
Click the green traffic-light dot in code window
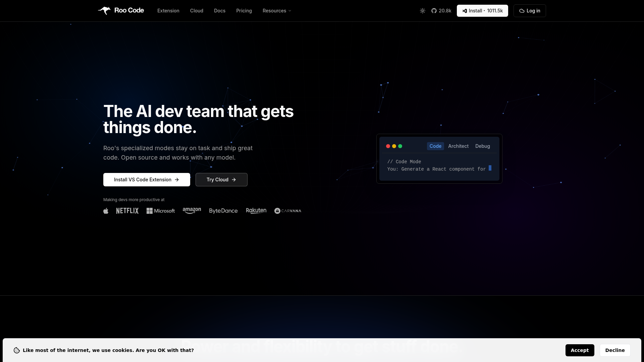click(x=400, y=146)
